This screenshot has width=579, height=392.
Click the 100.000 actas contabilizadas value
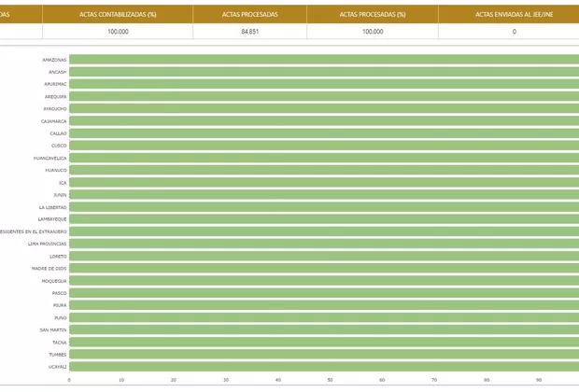click(118, 31)
